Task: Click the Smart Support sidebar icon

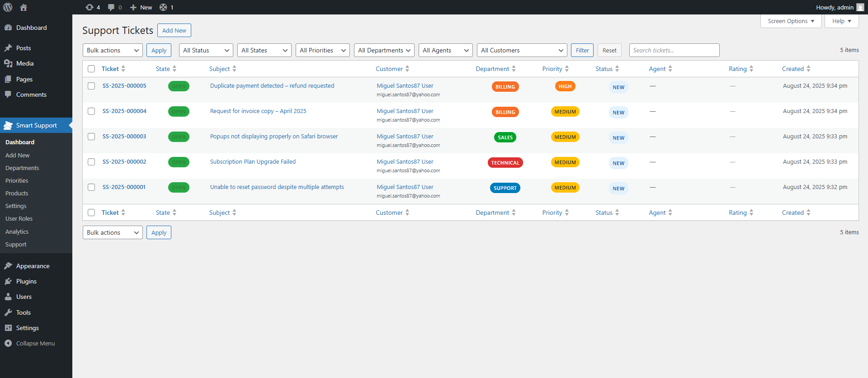Action: point(8,125)
